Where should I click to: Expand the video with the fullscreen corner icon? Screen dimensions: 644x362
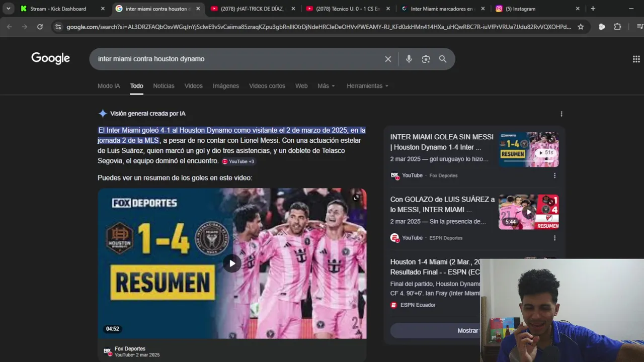356,198
